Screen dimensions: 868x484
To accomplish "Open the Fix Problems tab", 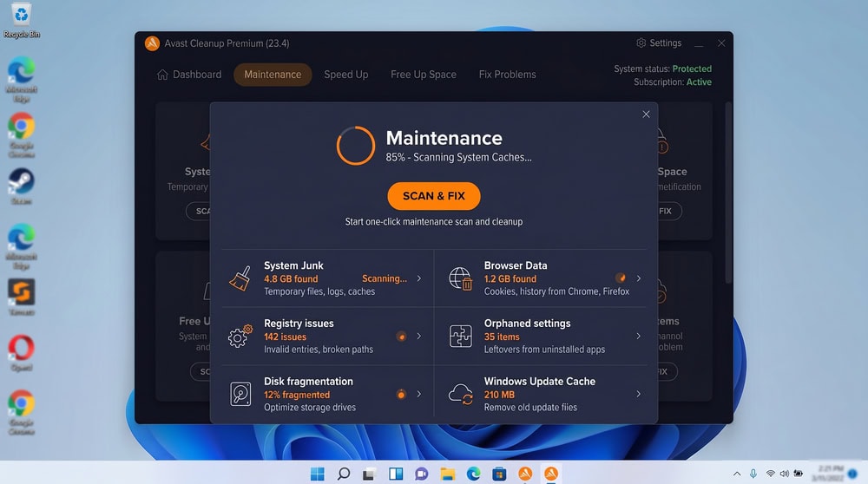I will pos(507,75).
